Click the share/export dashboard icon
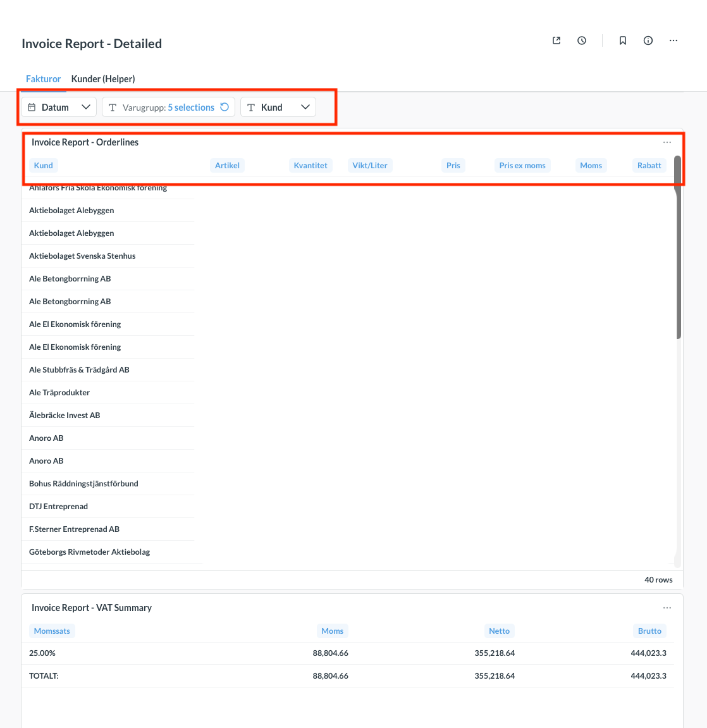707x728 pixels. tap(556, 40)
